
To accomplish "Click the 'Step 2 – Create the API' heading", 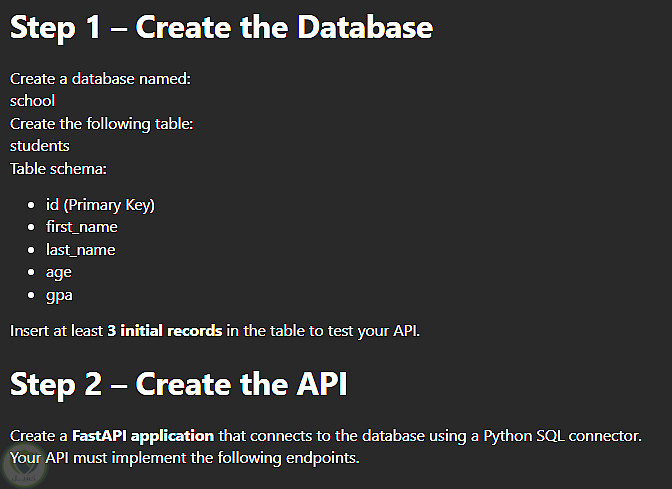I will click(178, 383).
